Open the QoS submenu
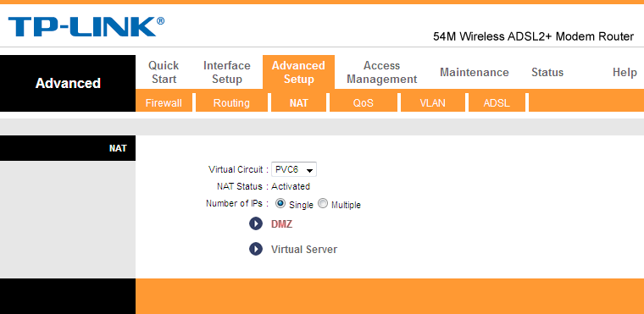644x314 pixels. [x=363, y=103]
